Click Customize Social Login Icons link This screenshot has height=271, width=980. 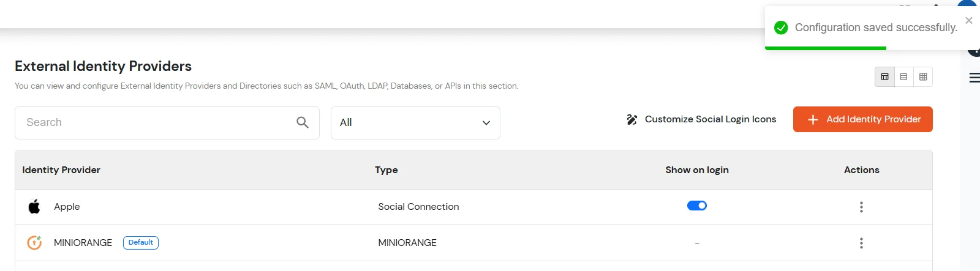tap(701, 119)
